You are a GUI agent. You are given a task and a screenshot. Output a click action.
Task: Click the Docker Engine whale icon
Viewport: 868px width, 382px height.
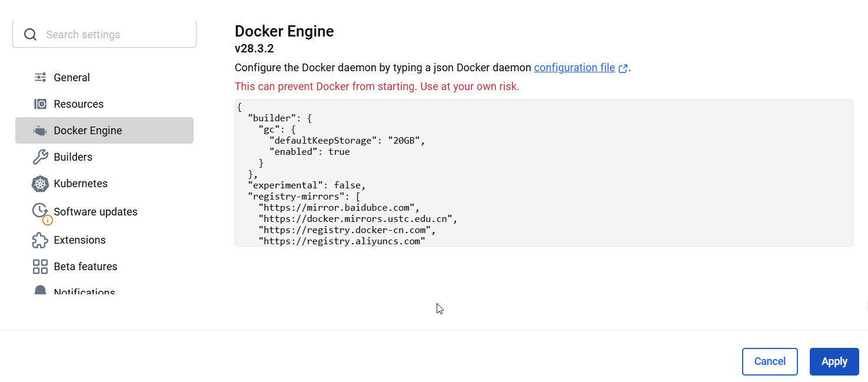point(40,131)
